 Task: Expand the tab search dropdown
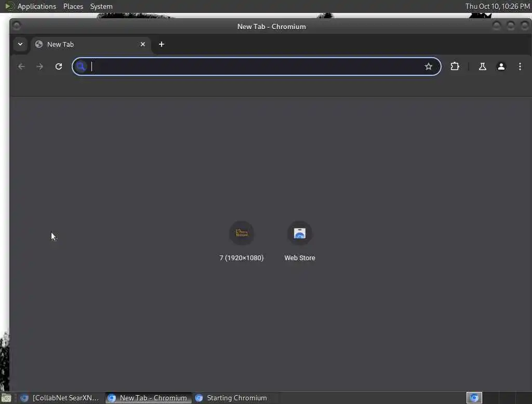tap(20, 45)
